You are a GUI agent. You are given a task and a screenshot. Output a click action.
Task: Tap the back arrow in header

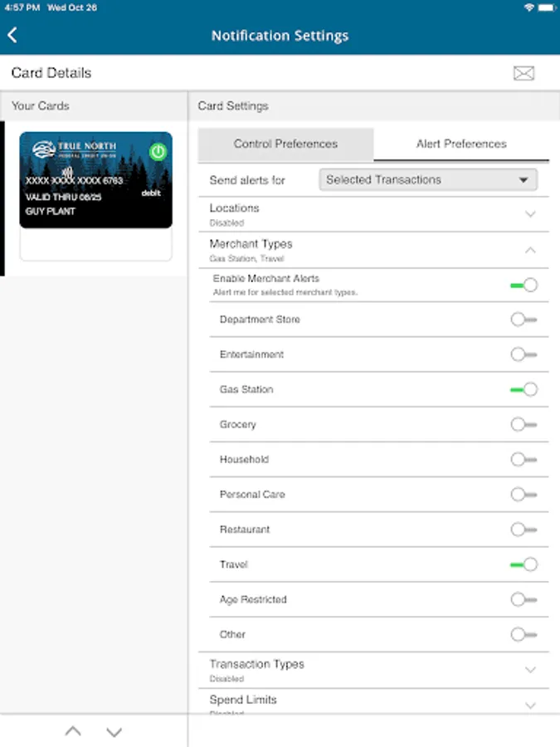click(x=12, y=35)
